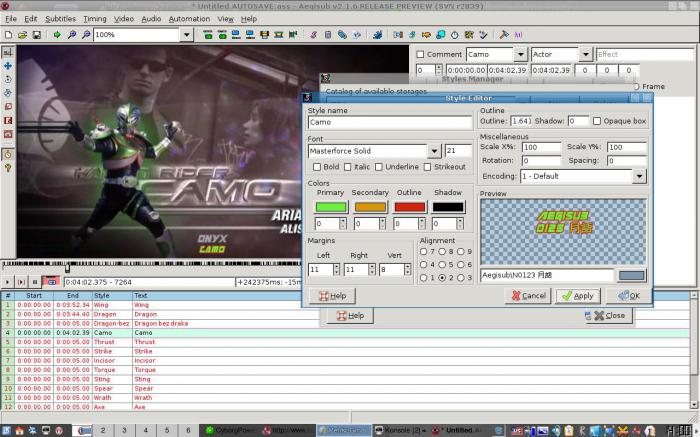Switch to virtual desktop 3 in pager
This screenshot has height=437, width=700.
tap(124, 430)
